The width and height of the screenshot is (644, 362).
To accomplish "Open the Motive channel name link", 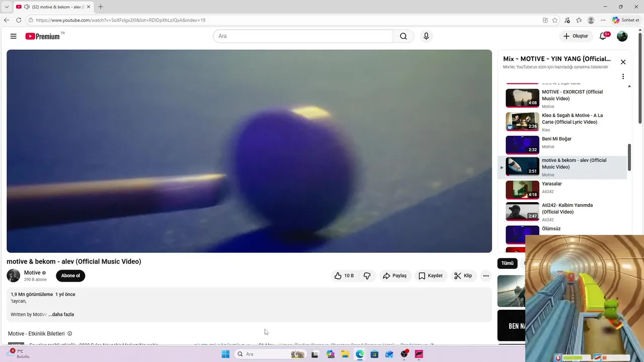I will [32, 273].
